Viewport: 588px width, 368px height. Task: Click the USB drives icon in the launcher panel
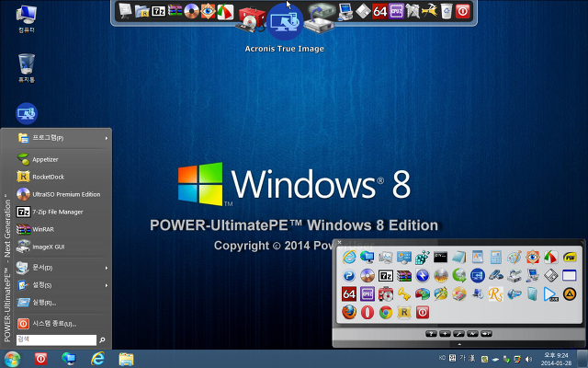[x=495, y=276]
